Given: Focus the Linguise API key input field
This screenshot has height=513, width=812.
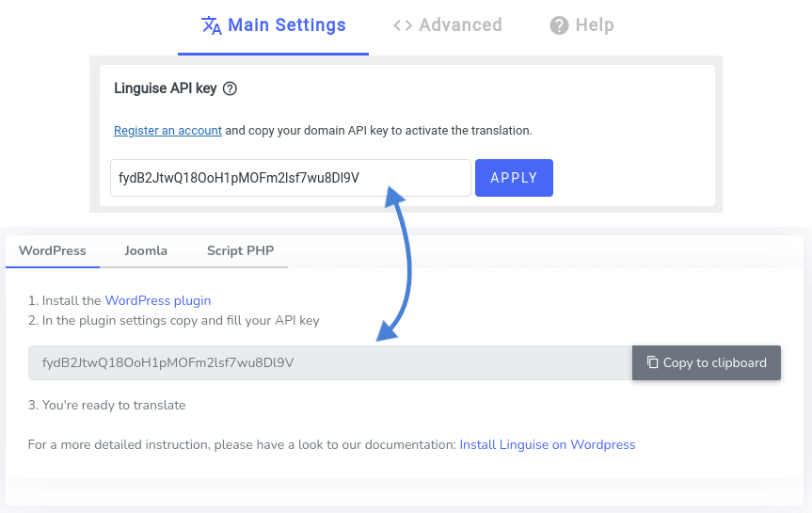Looking at the screenshot, I should coord(291,178).
